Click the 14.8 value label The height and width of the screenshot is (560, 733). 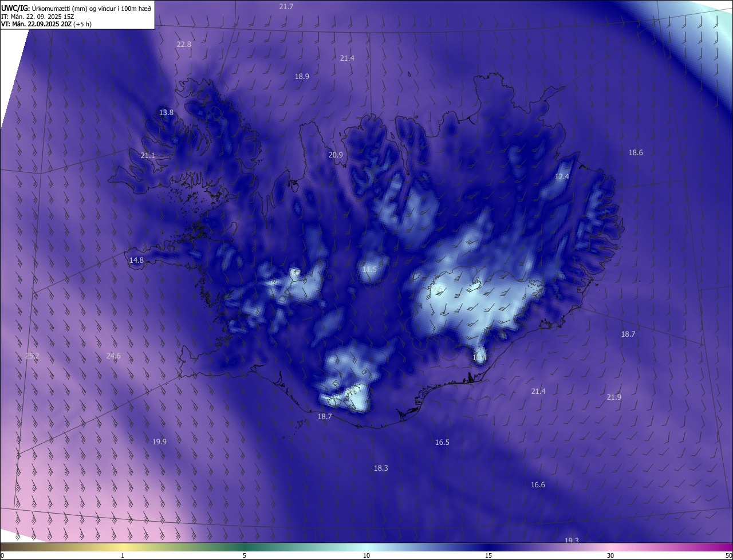tap(136, 260)
